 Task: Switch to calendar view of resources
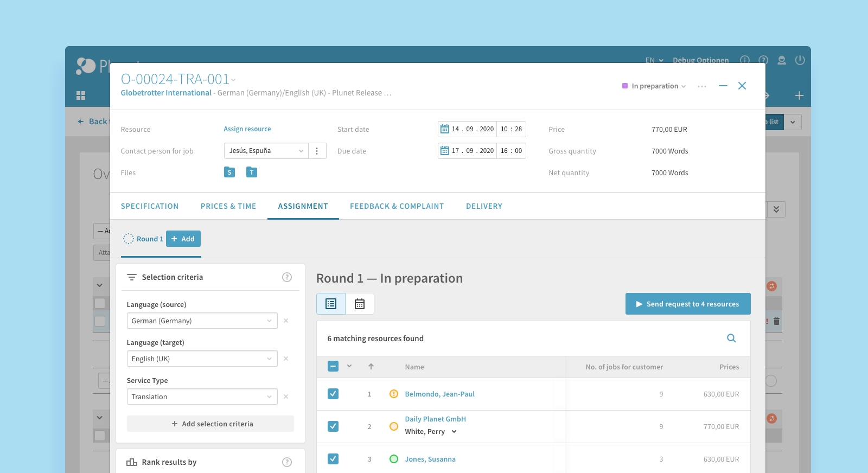pos(360,304)
